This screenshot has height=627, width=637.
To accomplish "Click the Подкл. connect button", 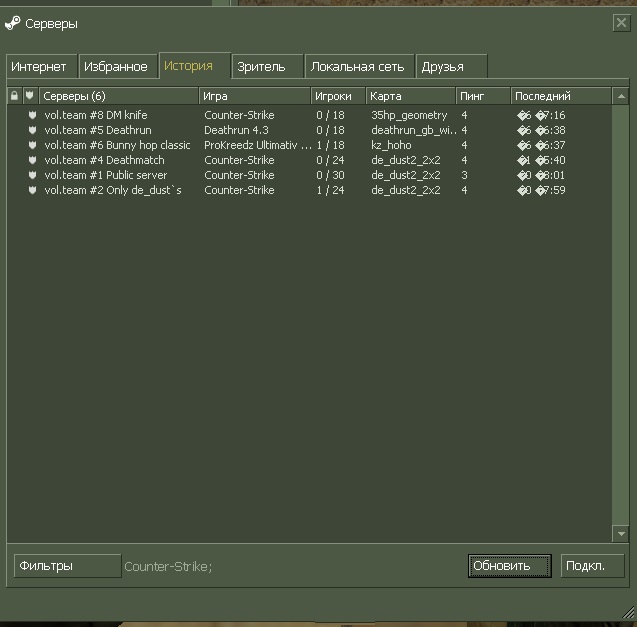I will coord(592,566).
